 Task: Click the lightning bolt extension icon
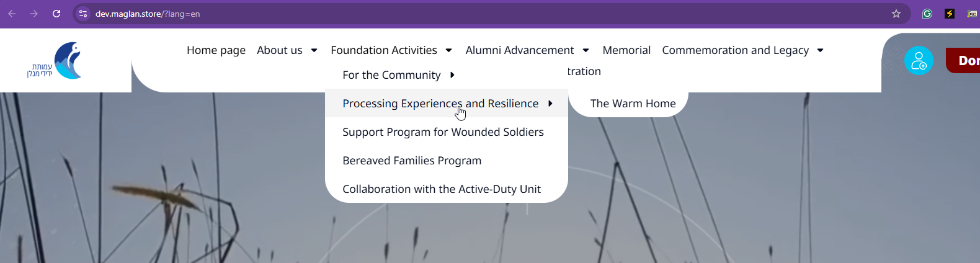click(950, 14)
